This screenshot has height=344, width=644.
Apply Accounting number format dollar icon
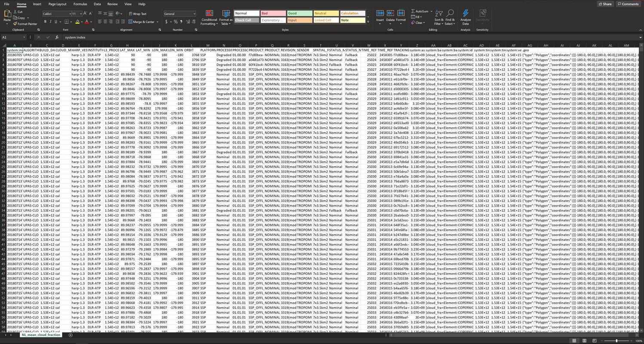166,22
